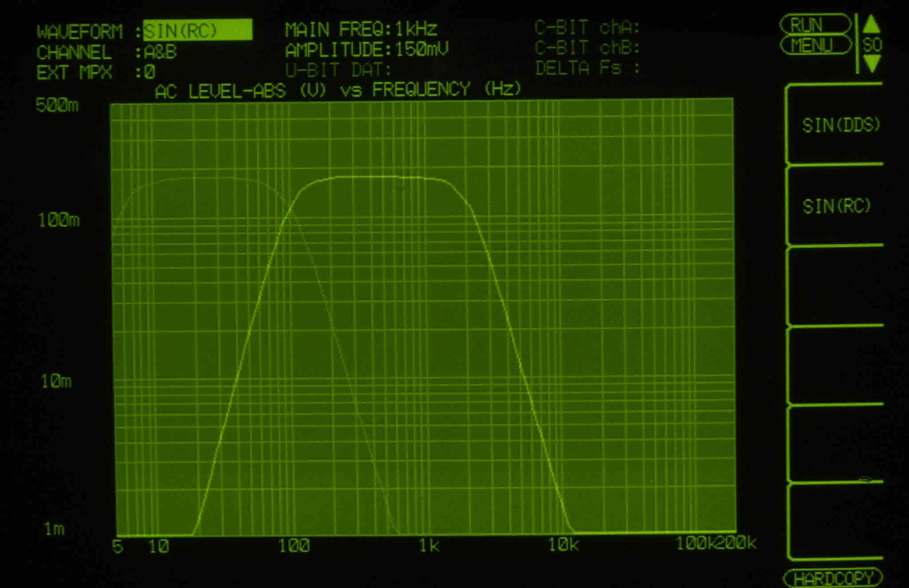The width and height of the screenshot is (909, 588).
Task: Click the up arrow above SO
Action: pos(872,24)
